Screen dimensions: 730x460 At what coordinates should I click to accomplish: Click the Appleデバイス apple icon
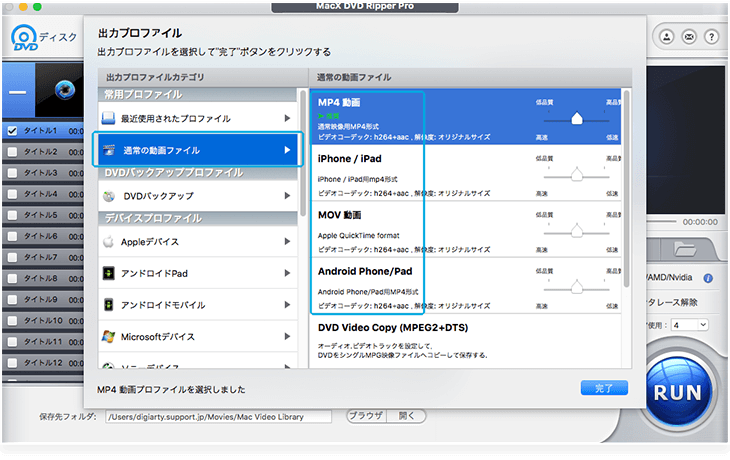pyautogui.click(x=109, y=241)
